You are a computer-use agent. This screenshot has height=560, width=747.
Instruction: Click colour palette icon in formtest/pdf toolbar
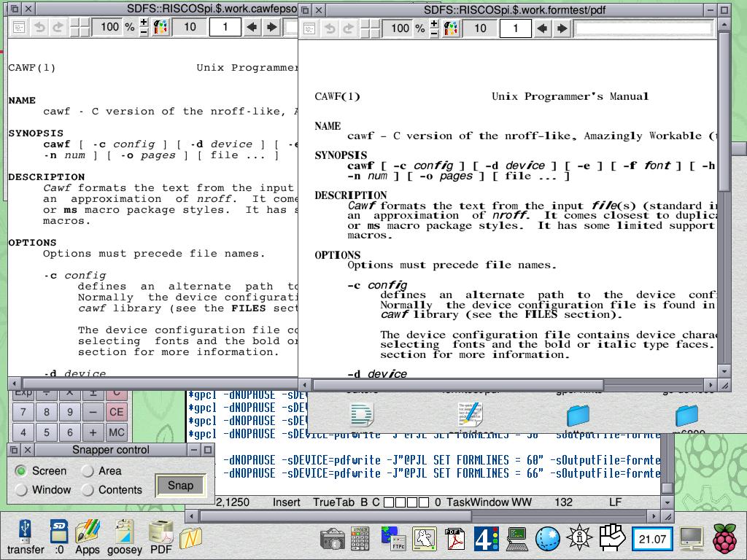pos(451,28)
